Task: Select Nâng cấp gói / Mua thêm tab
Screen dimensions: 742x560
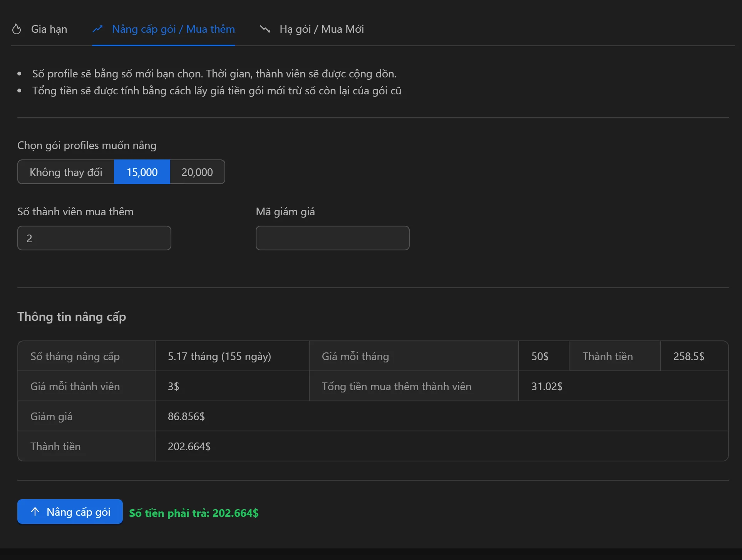Action: pos(173,29)
